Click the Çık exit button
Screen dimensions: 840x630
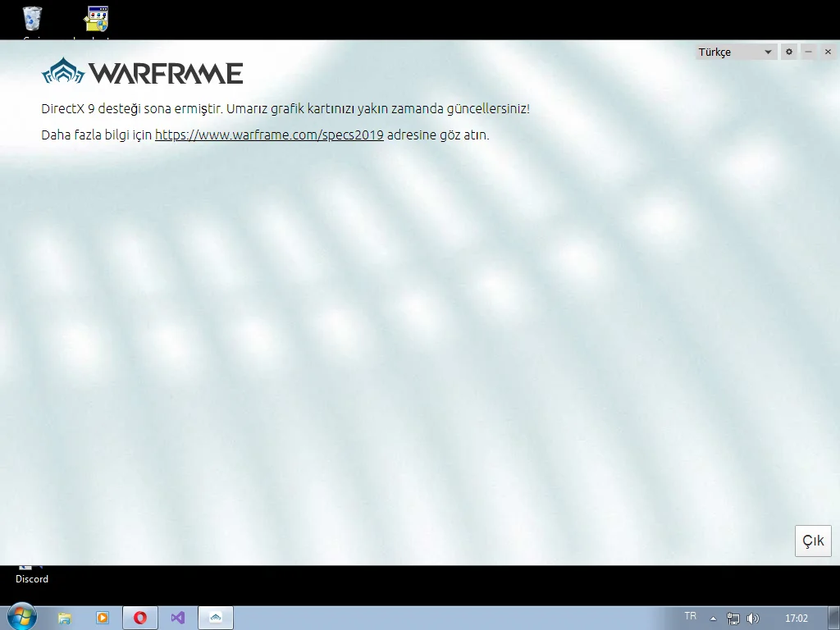(x=813, y=541)
